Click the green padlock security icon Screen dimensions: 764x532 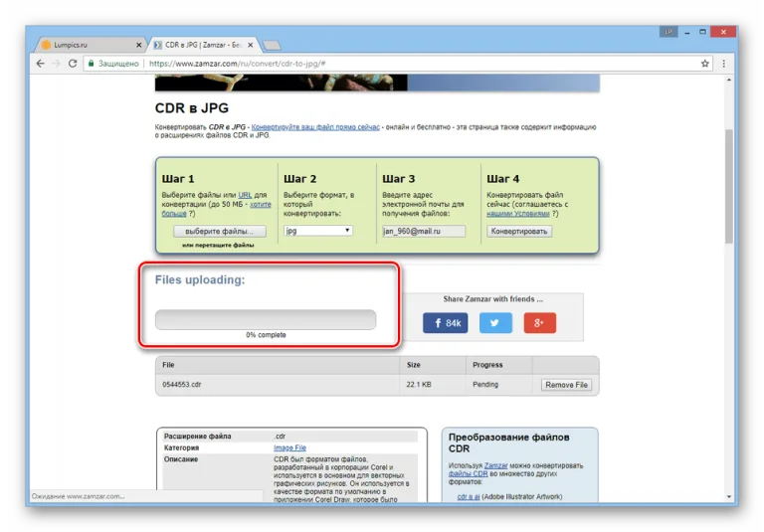tap(92, 64)
